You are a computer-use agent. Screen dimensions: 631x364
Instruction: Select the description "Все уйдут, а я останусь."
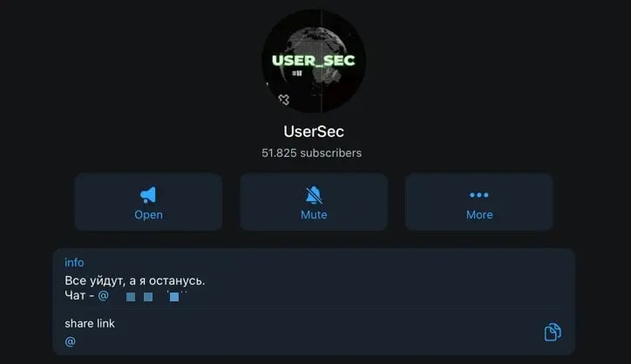click(135, 280)
